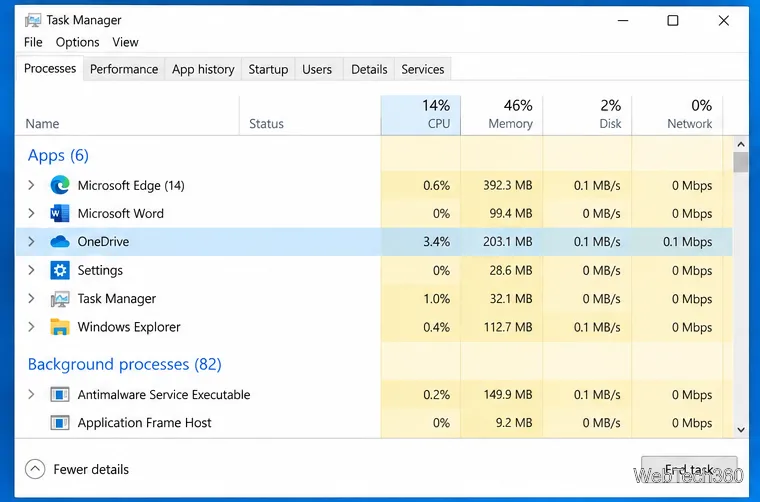Click Antimalware's 149.9 MB memory value
The width and height of the screenshot is (760, 502).
pyautogui.click(x=508, y=395)
